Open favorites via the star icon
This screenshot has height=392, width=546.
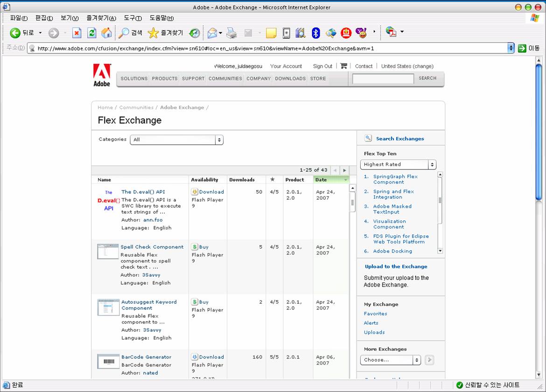pos(165,33)
